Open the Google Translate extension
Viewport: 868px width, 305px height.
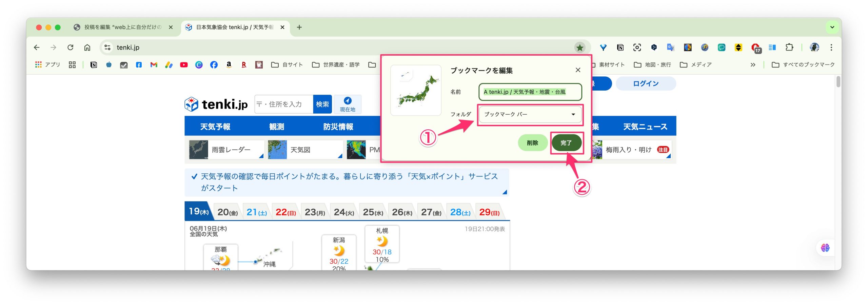coord(671,47)
